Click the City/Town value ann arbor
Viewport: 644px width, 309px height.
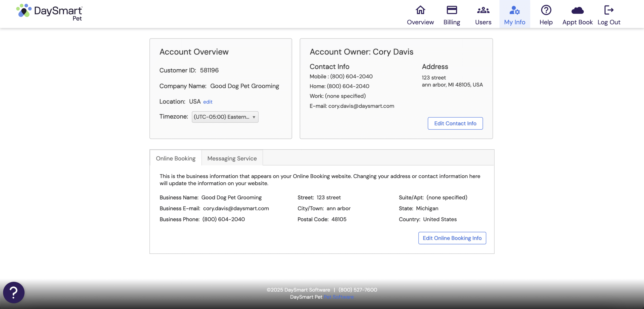(x=339, y=208)
